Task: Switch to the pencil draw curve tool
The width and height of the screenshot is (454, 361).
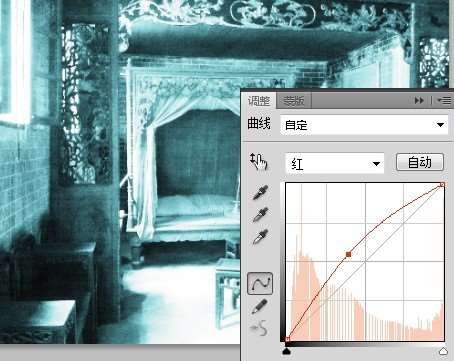Action: coord(260,306)
